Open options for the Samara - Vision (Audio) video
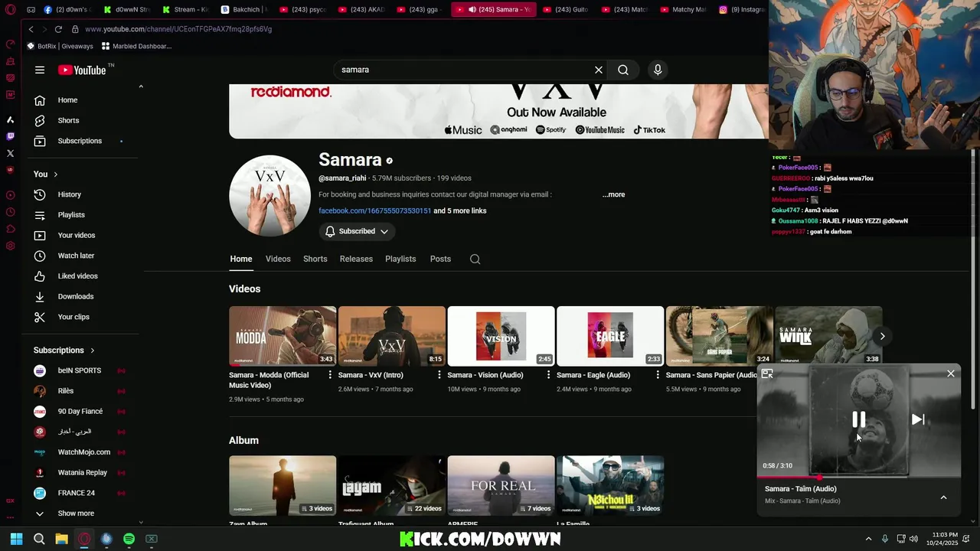Image resolution: width=980 pixels, height=551 pixels. pyautogui.click(x=548, y=375)
